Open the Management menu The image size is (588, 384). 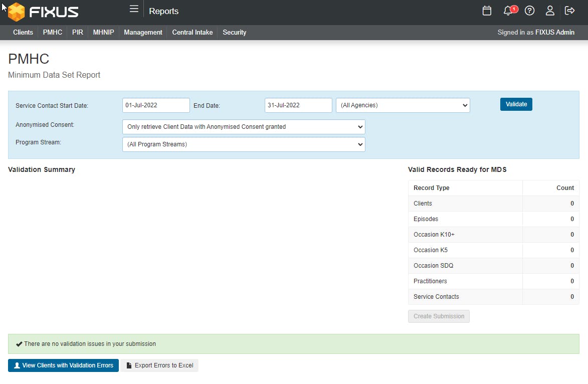click(x=143, y=32)
